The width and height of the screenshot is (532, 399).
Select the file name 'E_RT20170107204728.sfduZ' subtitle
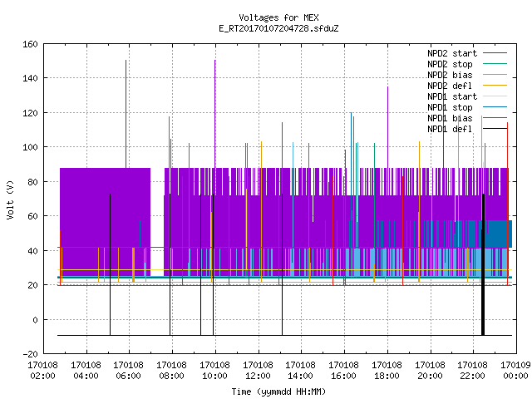278,28
